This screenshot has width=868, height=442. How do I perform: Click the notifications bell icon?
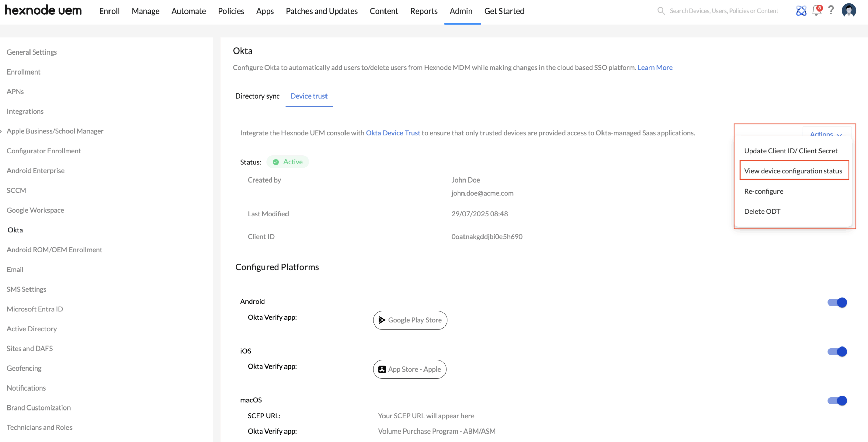[816, 10]
